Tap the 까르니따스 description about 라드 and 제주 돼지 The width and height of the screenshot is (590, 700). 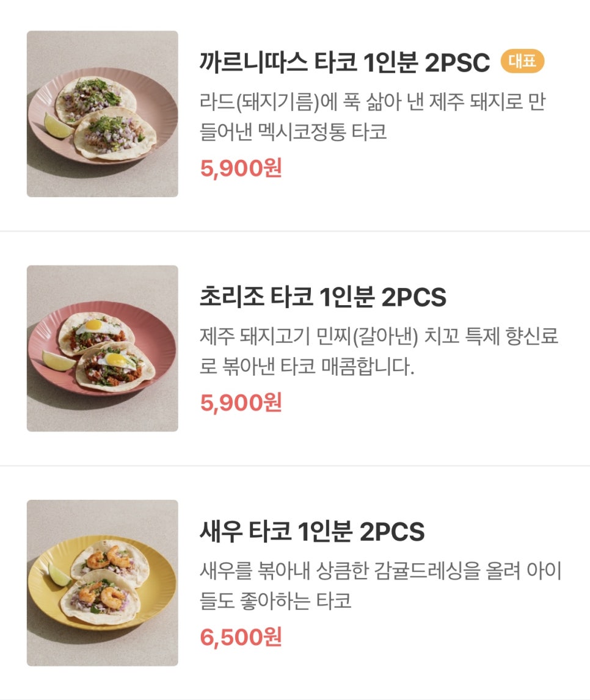(371, 116)
